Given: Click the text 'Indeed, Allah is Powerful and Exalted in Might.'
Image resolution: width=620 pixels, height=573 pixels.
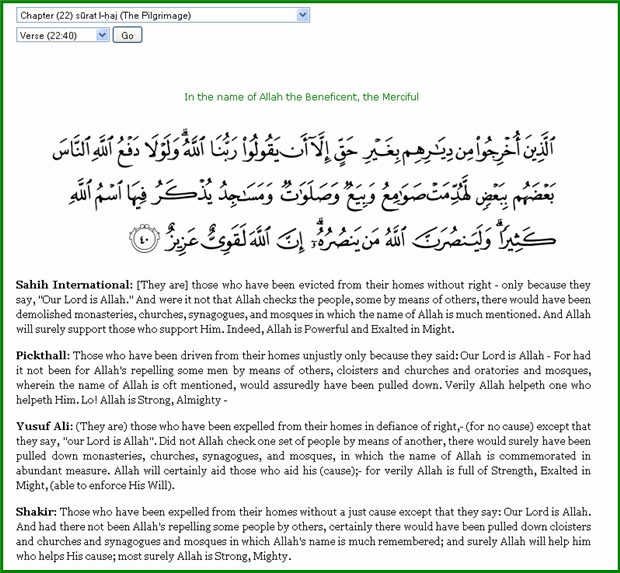Looking at the screenshot, I should (340, 329).
